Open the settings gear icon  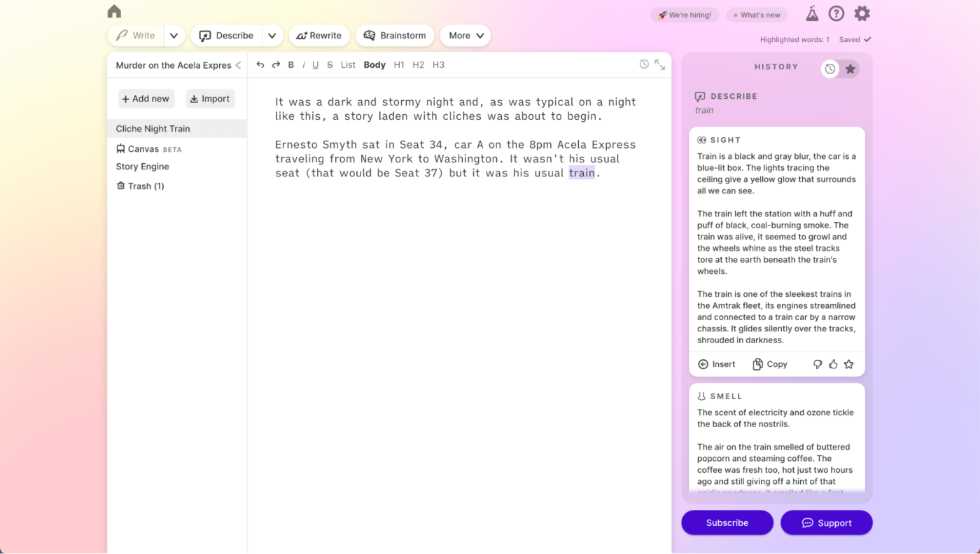[862, 13]
